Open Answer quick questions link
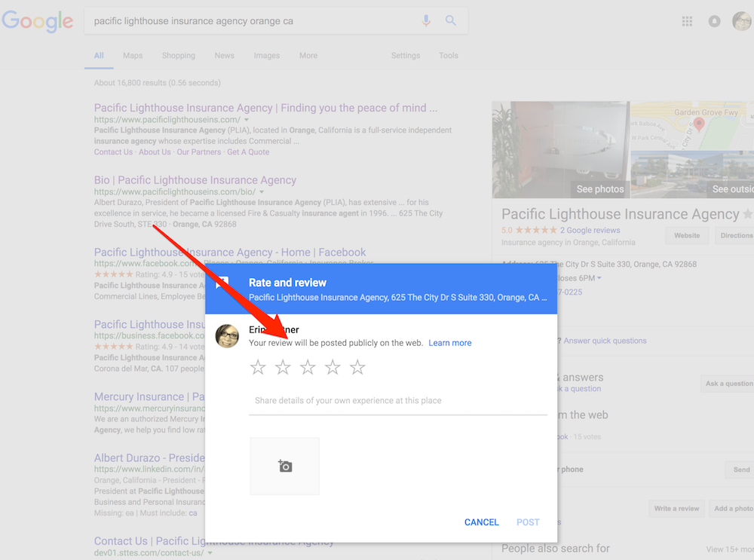Viewport: 754px width, 560px height. (x=605, y=341)
